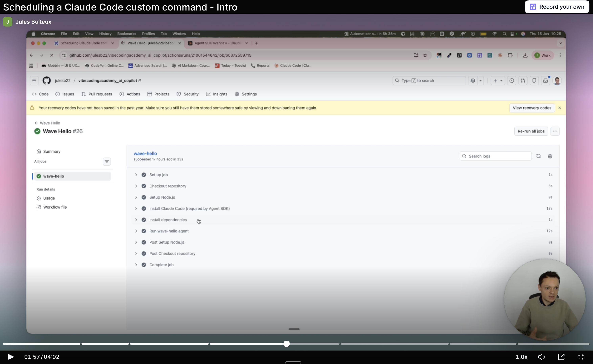The image size is (593, 364).
Task: Open the GitHub hamburger navigation menu
Action: 34,81
